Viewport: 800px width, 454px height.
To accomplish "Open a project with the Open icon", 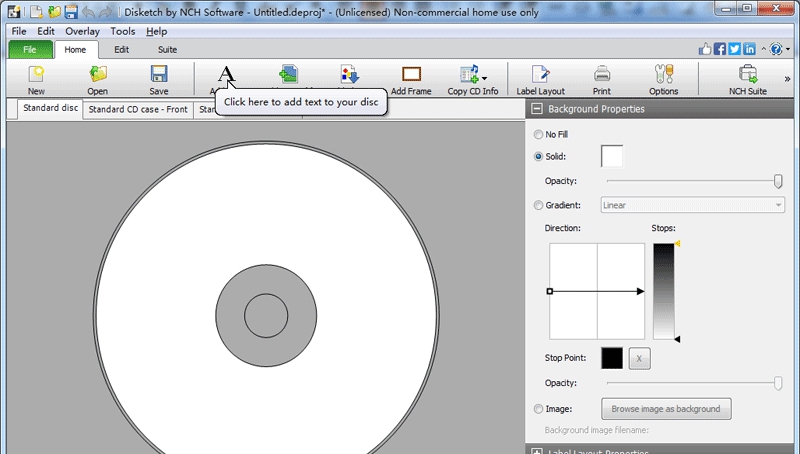I will tap(97, 74).
